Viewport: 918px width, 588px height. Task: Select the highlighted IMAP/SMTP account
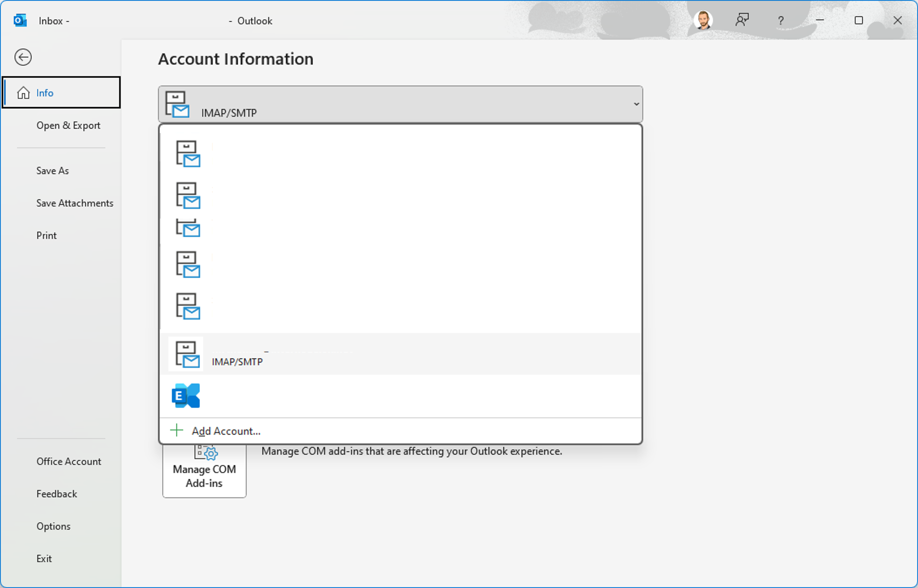(x=400, y=354)
